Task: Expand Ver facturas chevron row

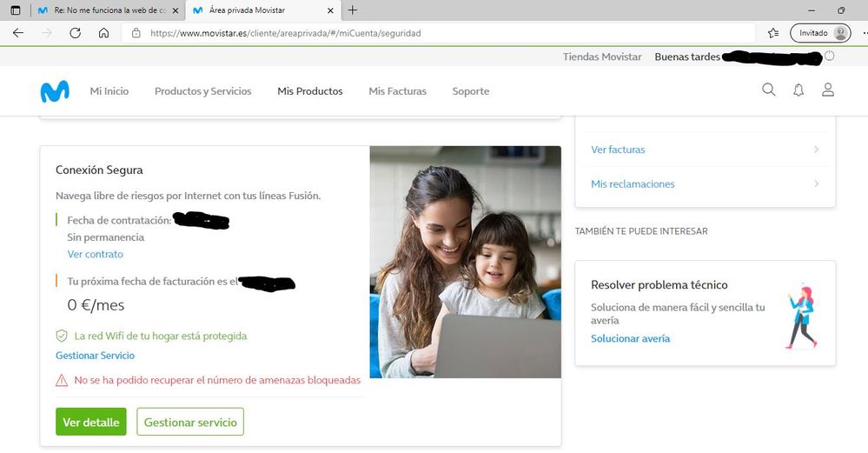Action: 816,150
